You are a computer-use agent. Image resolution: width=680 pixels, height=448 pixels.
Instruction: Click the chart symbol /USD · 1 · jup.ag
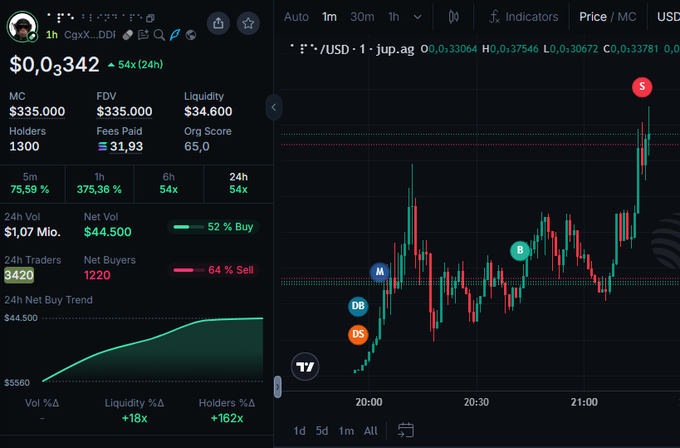pyautogui.click(x=352, y=49)
